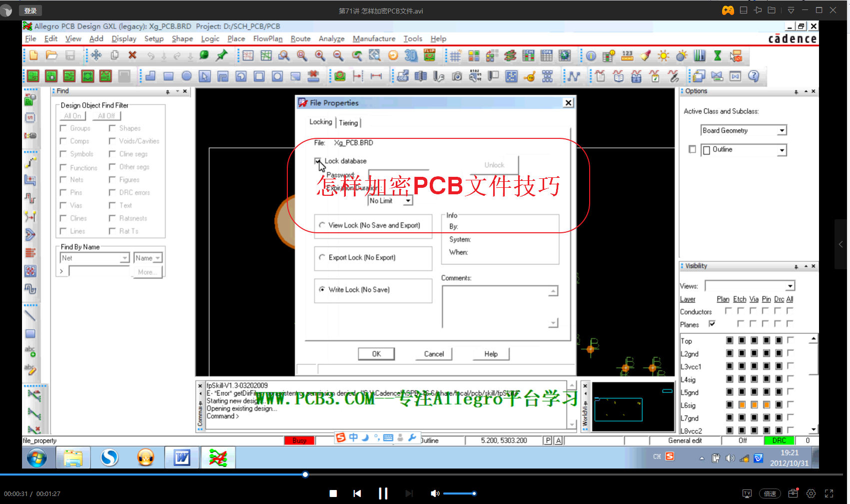Open the FlowPlan menu
The width and height of the screenshot is (850, 504).
point(268,38)
